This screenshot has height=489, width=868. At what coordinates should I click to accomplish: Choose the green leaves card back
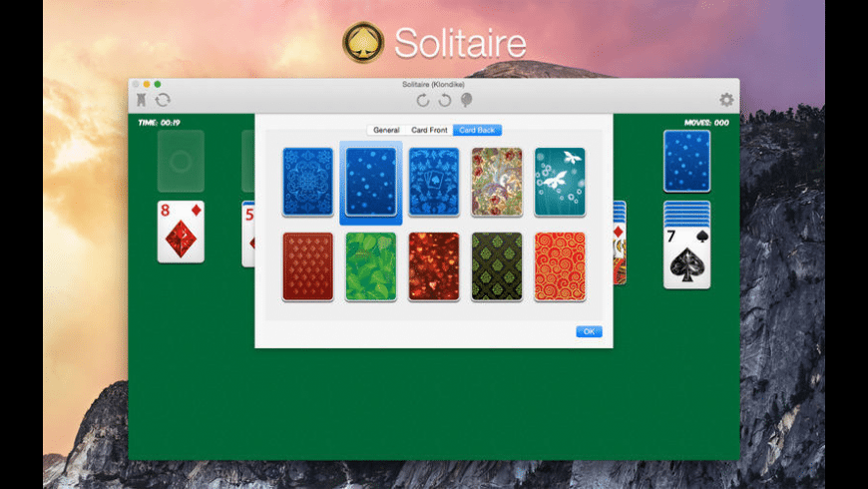pyautogui.click(x=371, y=266)
